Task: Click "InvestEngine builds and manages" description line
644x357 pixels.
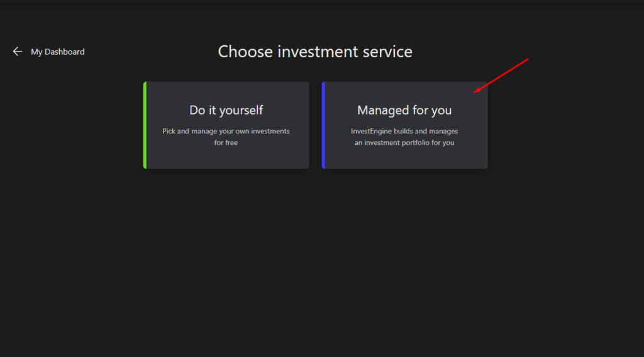Action: pos(404,131)
